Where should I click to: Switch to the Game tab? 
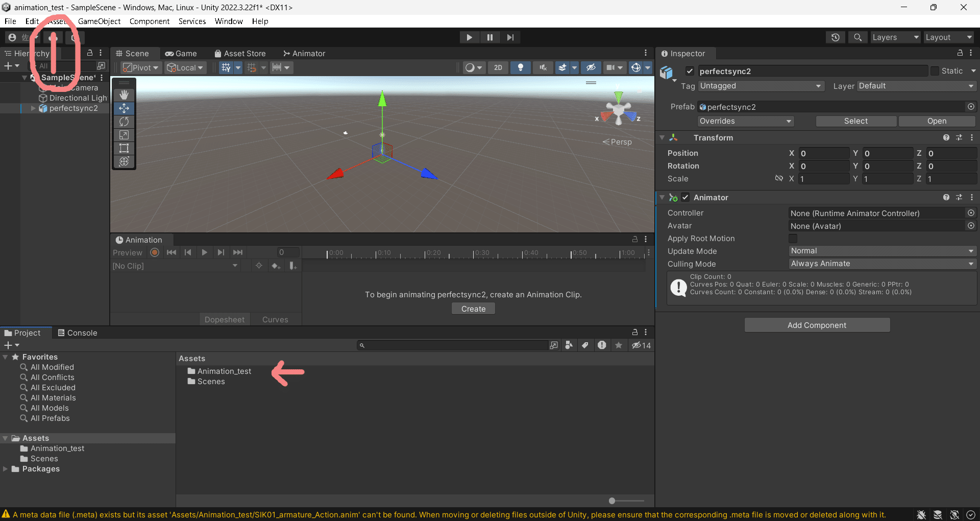click(180, 53)
